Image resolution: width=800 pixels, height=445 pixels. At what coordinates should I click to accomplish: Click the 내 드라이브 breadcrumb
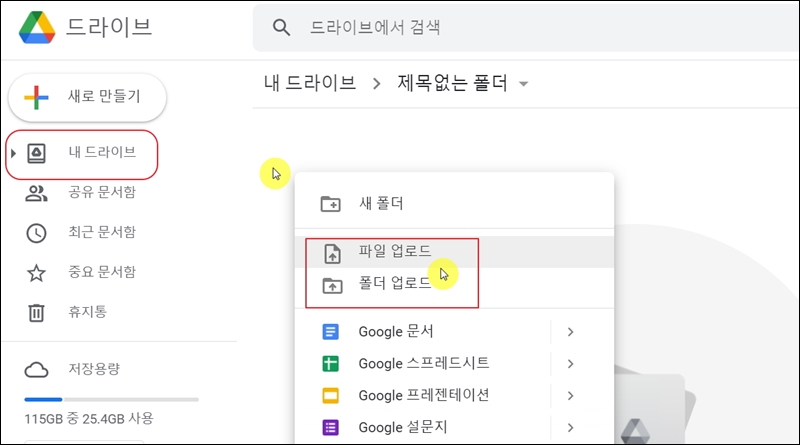coord(310,83)
